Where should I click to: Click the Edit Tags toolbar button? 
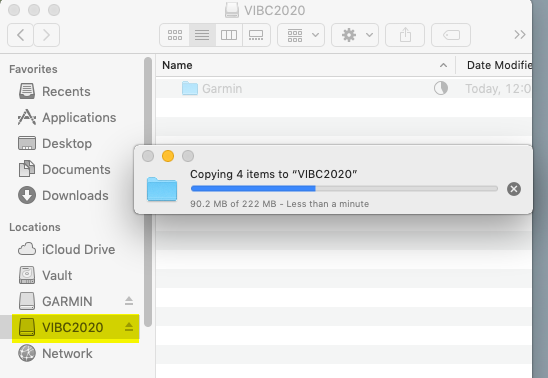tap(451, 35)
